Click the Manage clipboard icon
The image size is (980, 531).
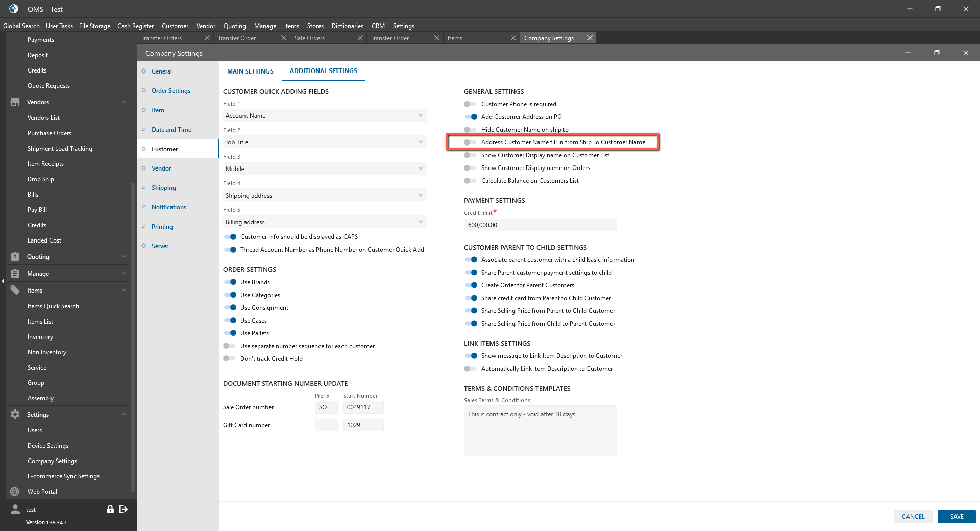click(x=15, y=274)
